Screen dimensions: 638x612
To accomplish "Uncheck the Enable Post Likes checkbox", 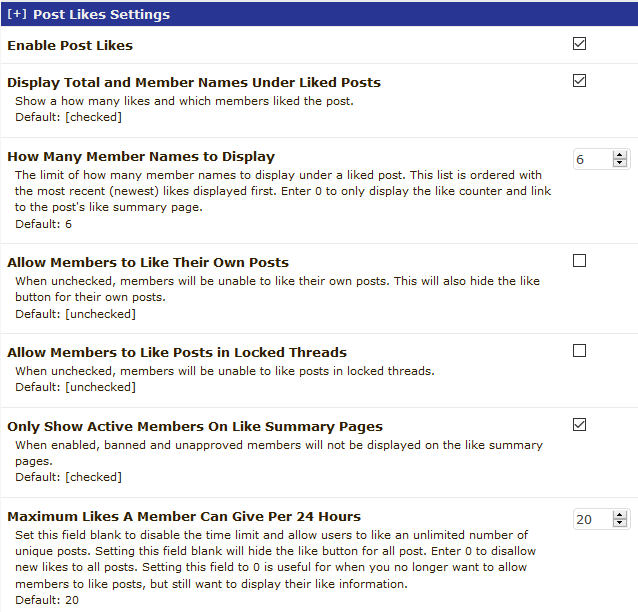I will coord(579,44).
